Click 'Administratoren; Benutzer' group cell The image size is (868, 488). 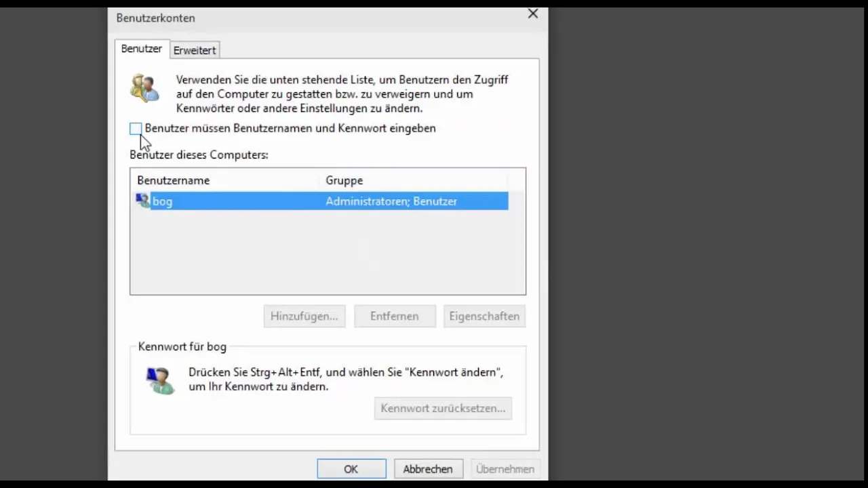pos(391,201)
